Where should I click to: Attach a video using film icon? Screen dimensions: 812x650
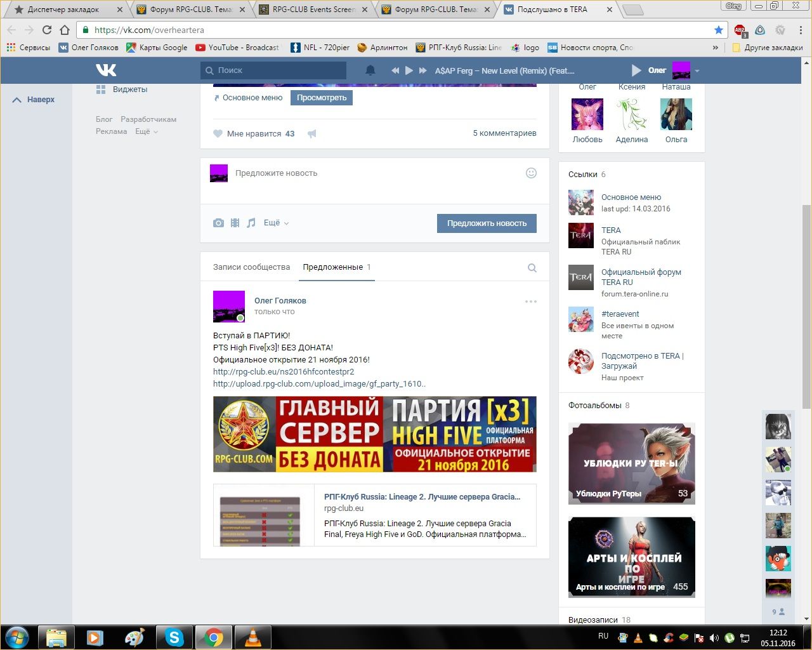[235, 223]
